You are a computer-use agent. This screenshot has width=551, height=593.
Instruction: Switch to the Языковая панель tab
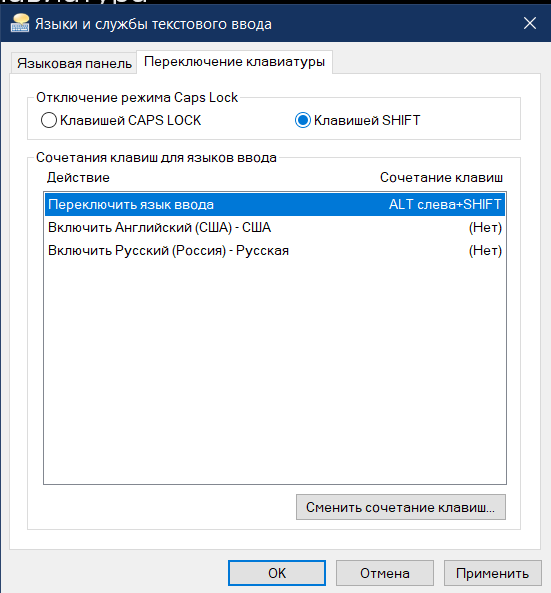(74, 63)
